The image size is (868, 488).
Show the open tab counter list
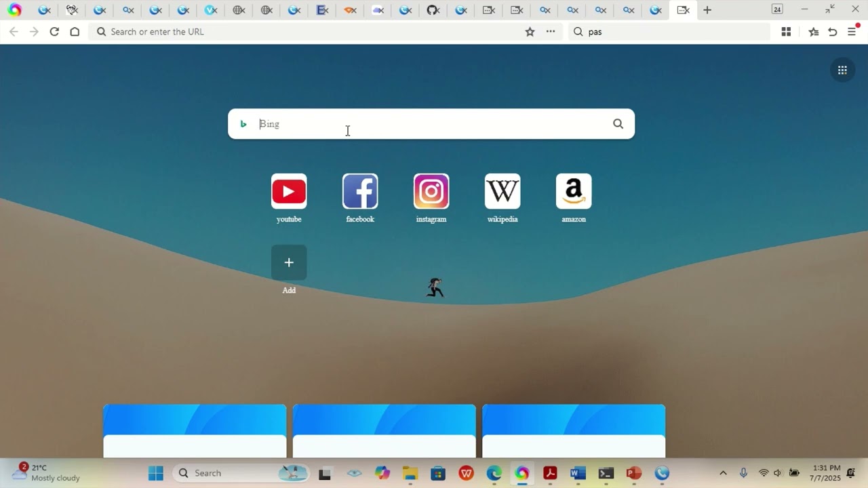coord(777,9)
